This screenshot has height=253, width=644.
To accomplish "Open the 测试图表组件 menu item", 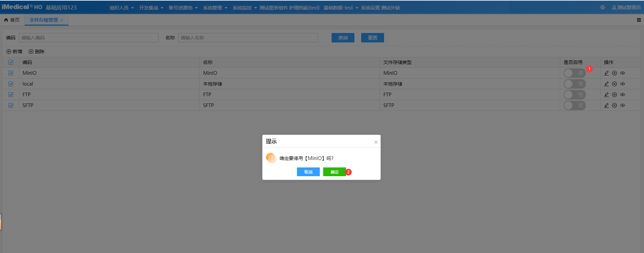I will pos(273,8).
